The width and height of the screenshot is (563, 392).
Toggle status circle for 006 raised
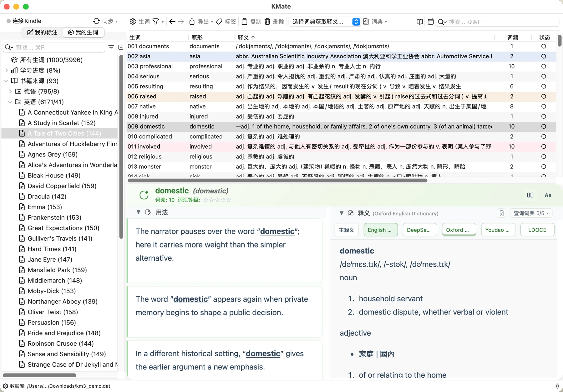pos(544,96)
